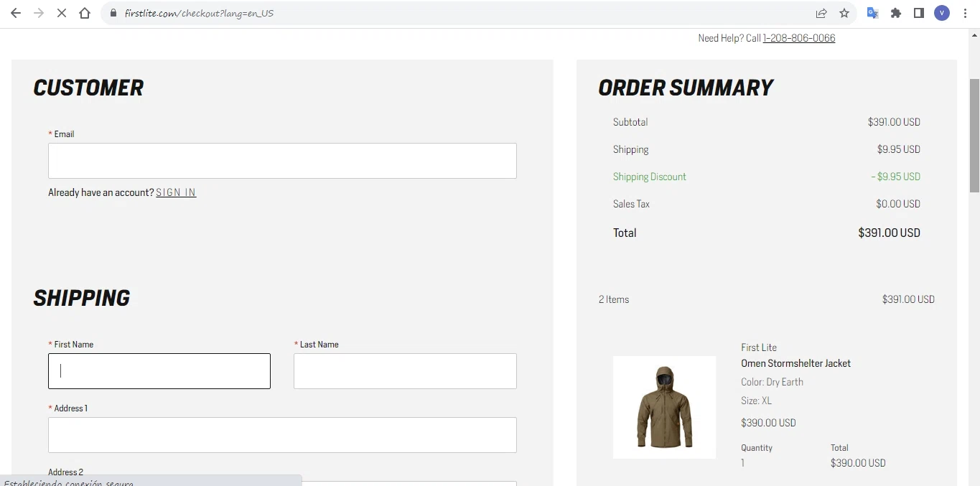Open the browser home page

click(85, 13)
